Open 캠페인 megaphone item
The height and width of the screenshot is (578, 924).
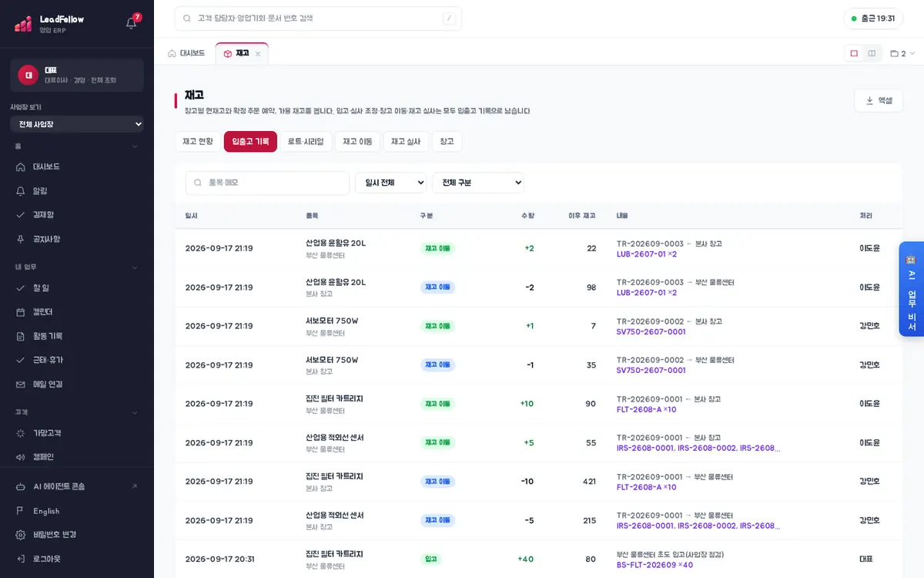click(x=77, y=457)
